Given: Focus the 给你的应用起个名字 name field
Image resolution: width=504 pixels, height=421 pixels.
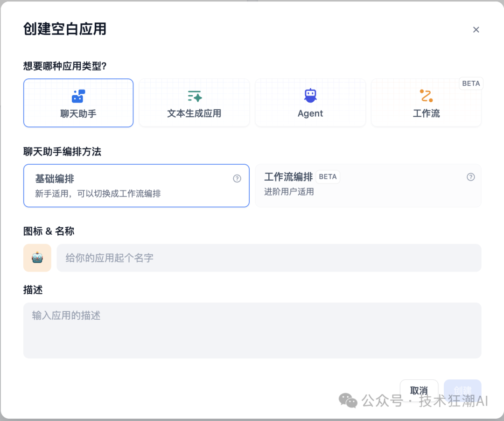Looking at the screenshot, I should (x=269, y=258).
